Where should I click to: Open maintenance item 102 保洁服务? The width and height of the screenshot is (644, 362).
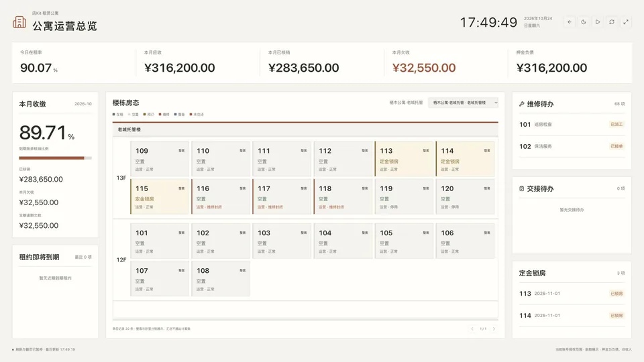pyautogui.click(x=572, y=146)
